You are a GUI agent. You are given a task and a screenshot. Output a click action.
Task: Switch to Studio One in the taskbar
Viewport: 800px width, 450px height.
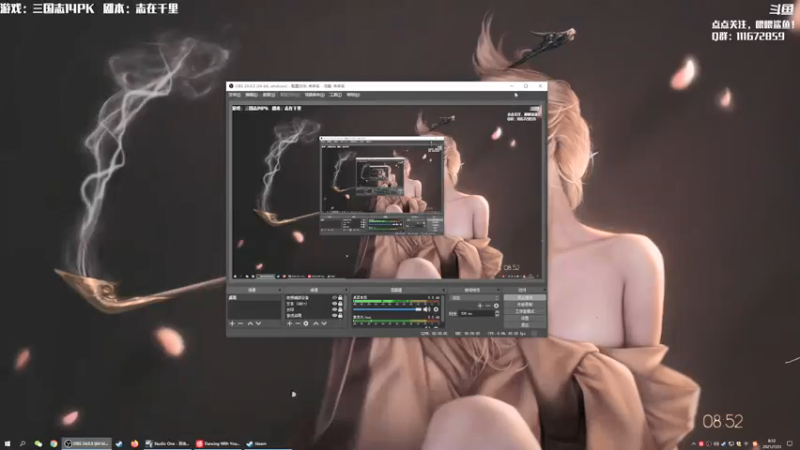click(167, 444)
